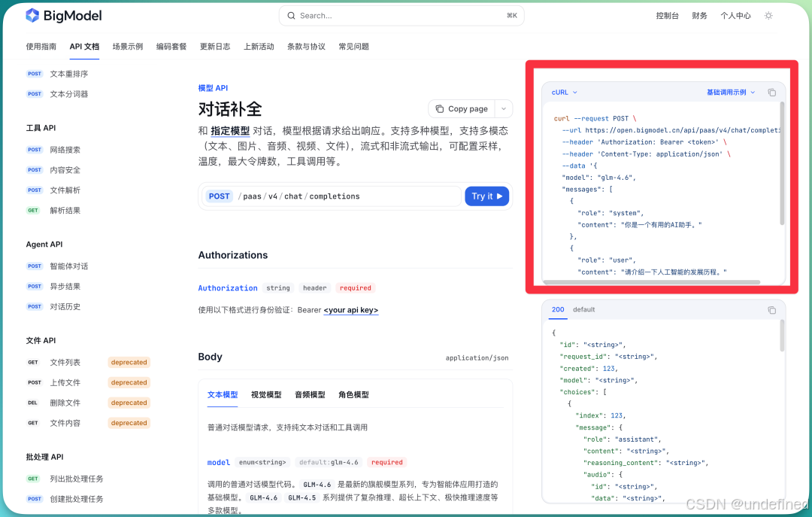This screenshot has width=812, height=517.
Task: Click the 模型 API breadcrumb link
Action: coord(213,88)
